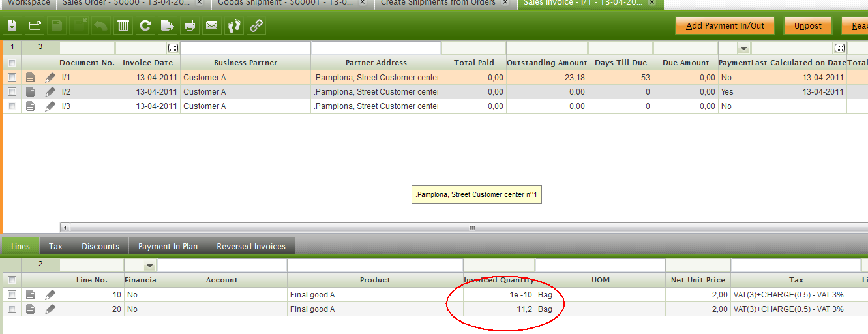This screenshot has height=334, width=868.
Task: Select the Reversed Invoices subtab
Action: click(x=251, y=246)
